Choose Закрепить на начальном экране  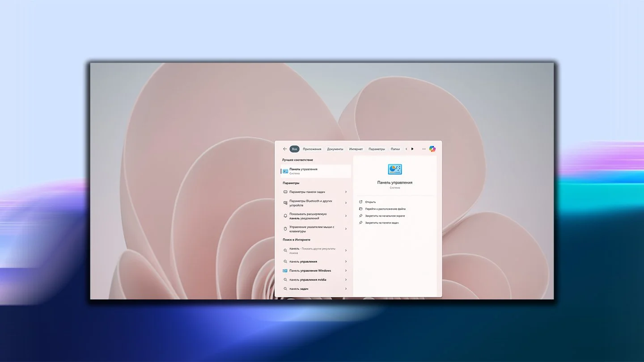point(385,216)
